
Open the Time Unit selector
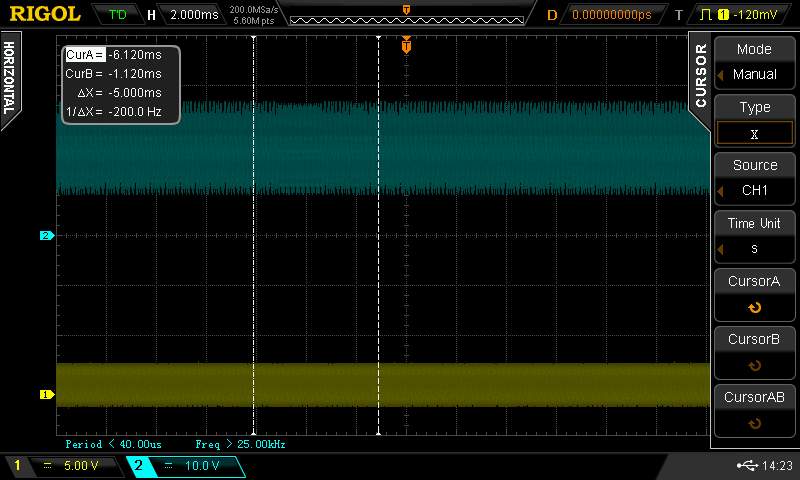coord(754,236)
